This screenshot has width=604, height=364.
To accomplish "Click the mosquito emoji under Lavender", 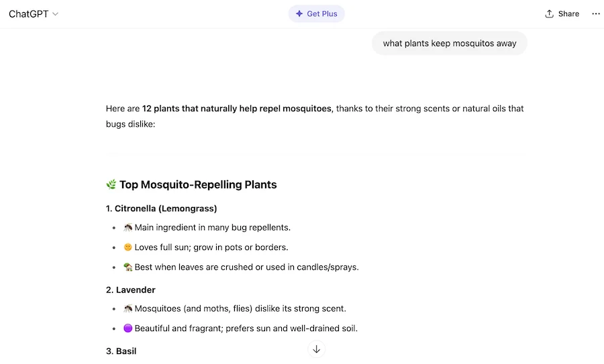I will coord(128,308).
